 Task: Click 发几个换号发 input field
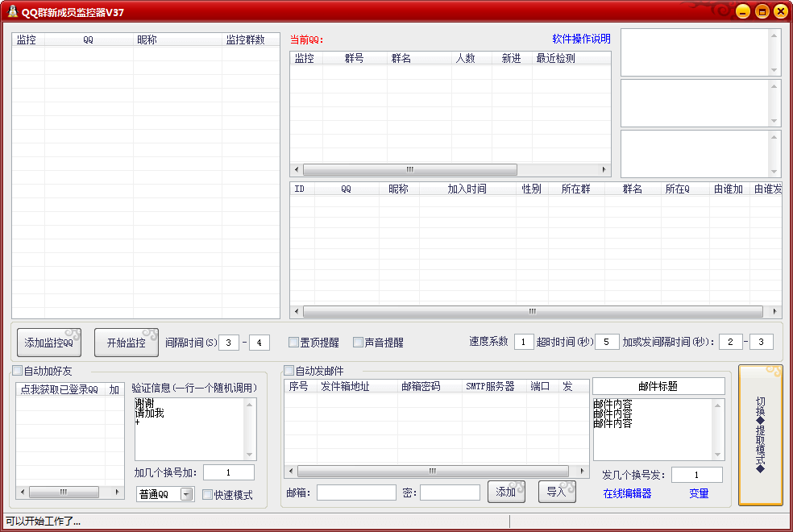point(697,475)
